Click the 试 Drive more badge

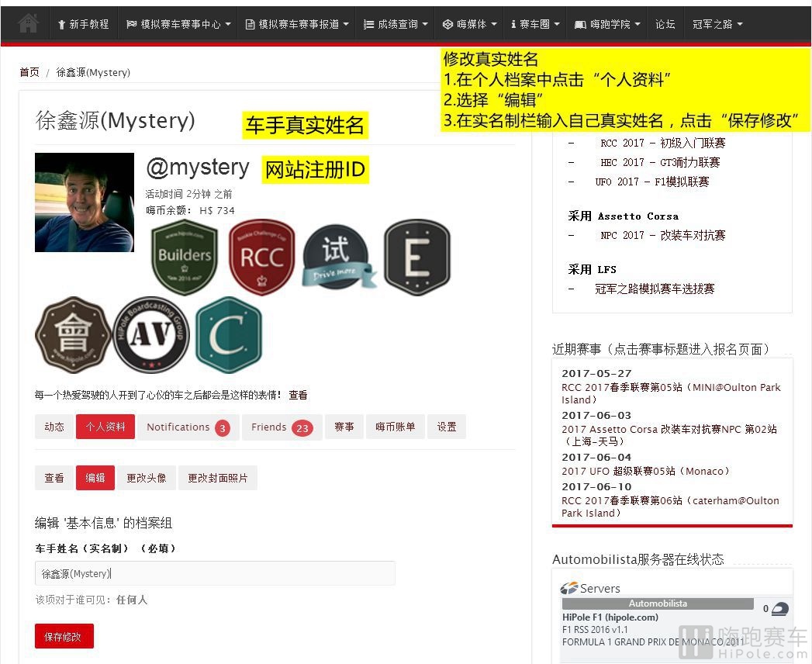[x=338, y=256]
